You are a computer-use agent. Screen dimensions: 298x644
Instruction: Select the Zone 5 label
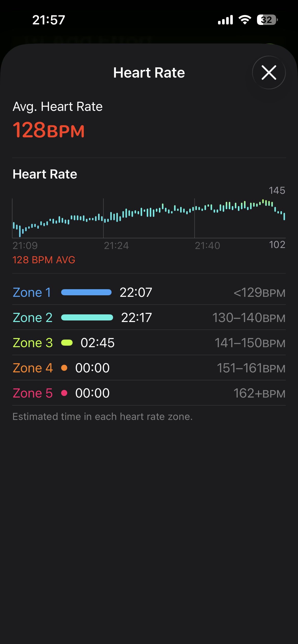click(x=33, y=393)
